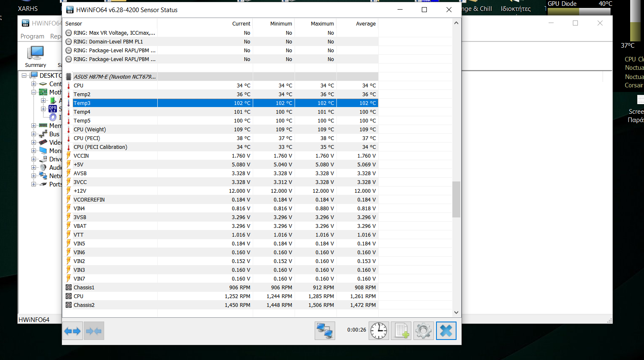The image size is (644, 360).
Task: Click the expand sensor columns arrows button
Action: (72, 331)
